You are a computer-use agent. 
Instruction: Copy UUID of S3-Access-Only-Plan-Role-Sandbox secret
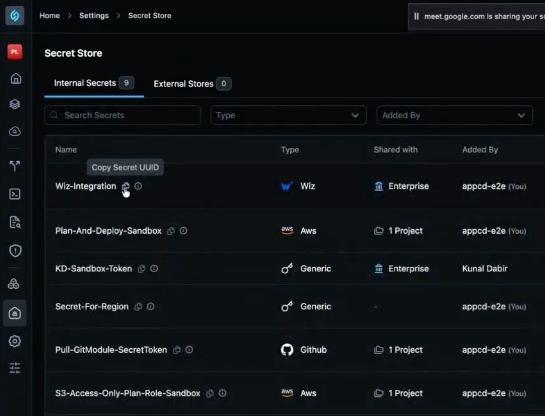click(210, 393)
